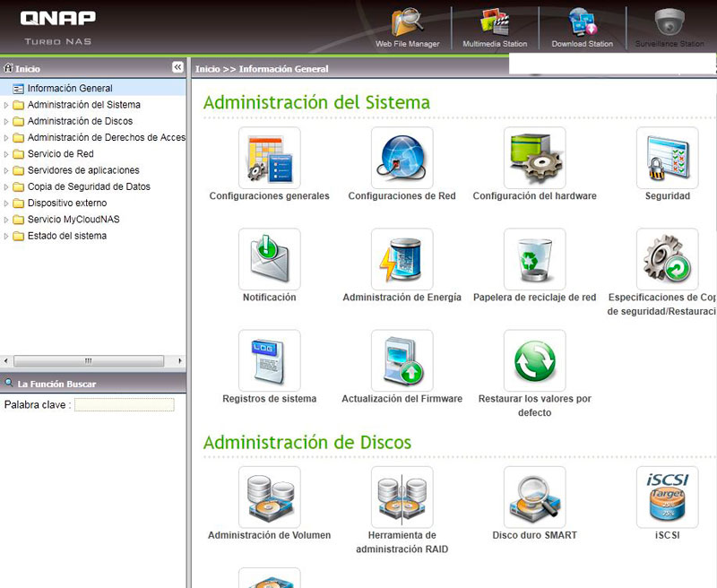The width and height of the screenshot is (717, 588).
Task: Select Información General in the tree
Action: [69, 89]
